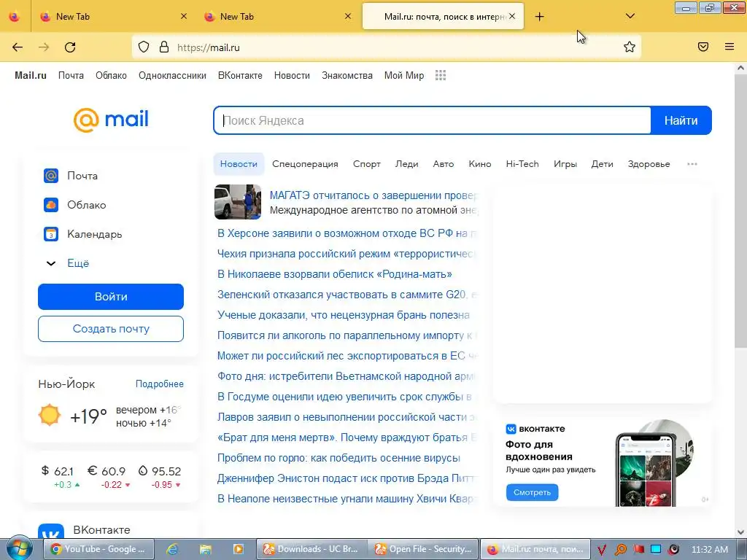
Task: Click the МАГАТЭ news thumbnail image
Action: coord(238,202)
